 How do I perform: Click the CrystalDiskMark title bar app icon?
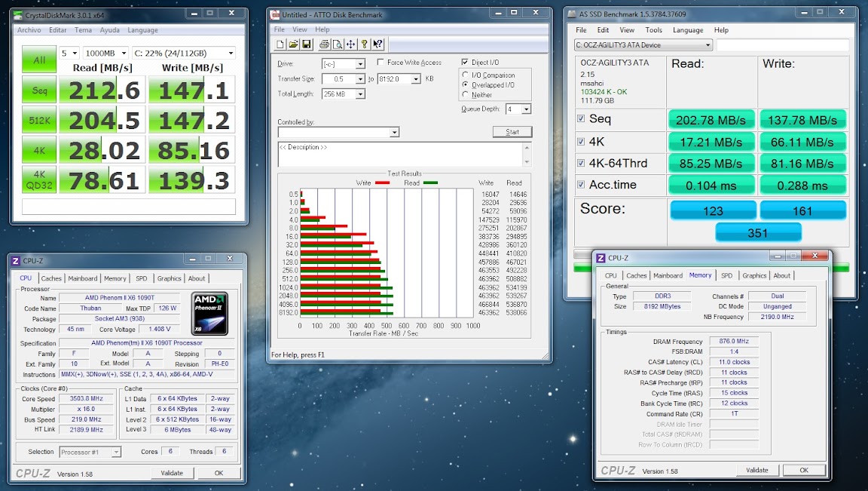[18, 15]
